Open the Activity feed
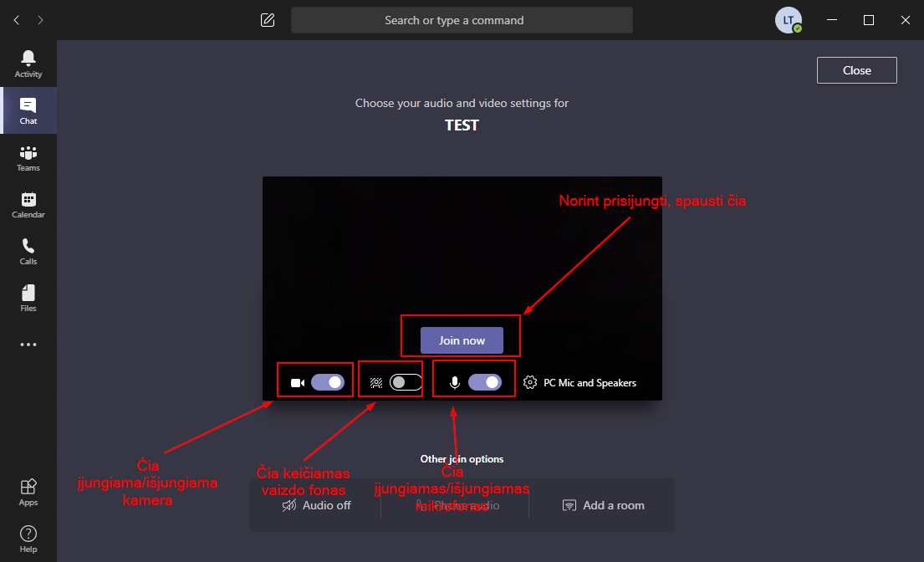This screenshot has height=562, width=924. point(28,64)
